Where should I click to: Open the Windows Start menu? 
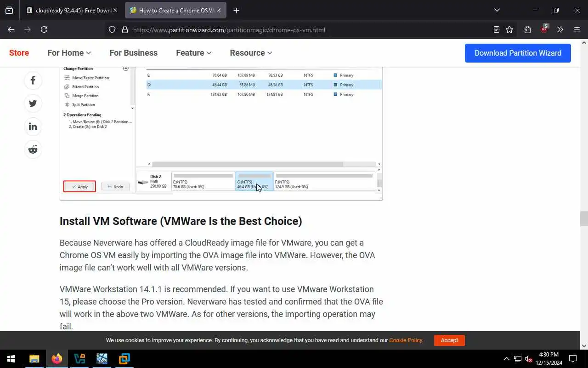click(x=11, y=359)
